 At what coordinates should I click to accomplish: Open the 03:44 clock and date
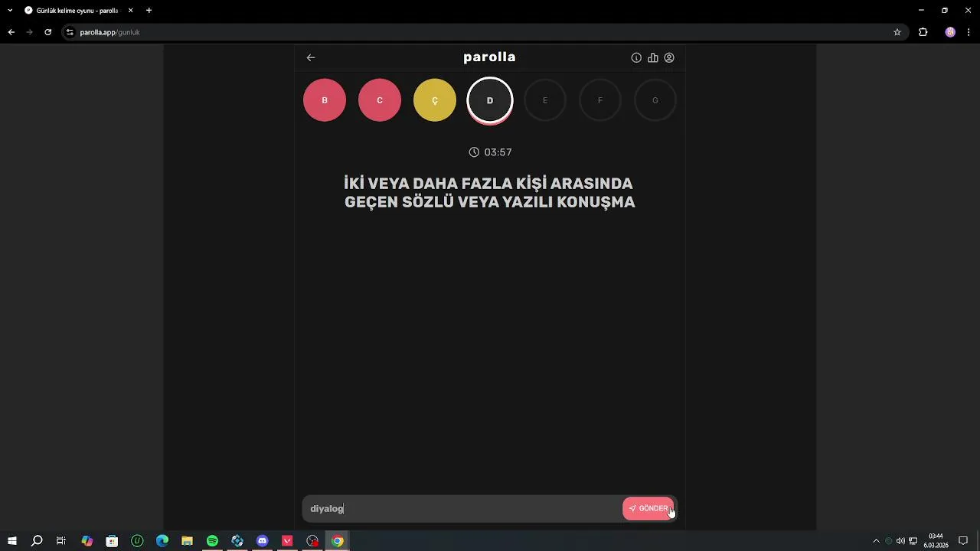[936, 541]
